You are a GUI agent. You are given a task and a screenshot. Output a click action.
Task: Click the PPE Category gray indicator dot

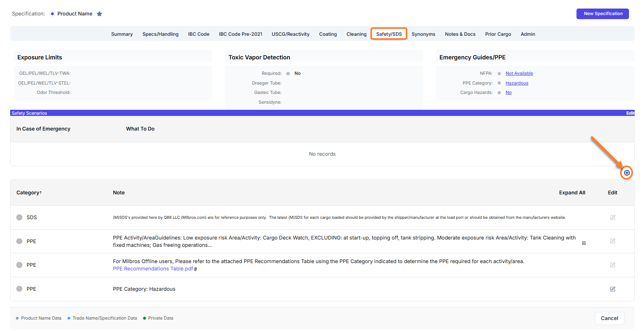click(499, 83)
